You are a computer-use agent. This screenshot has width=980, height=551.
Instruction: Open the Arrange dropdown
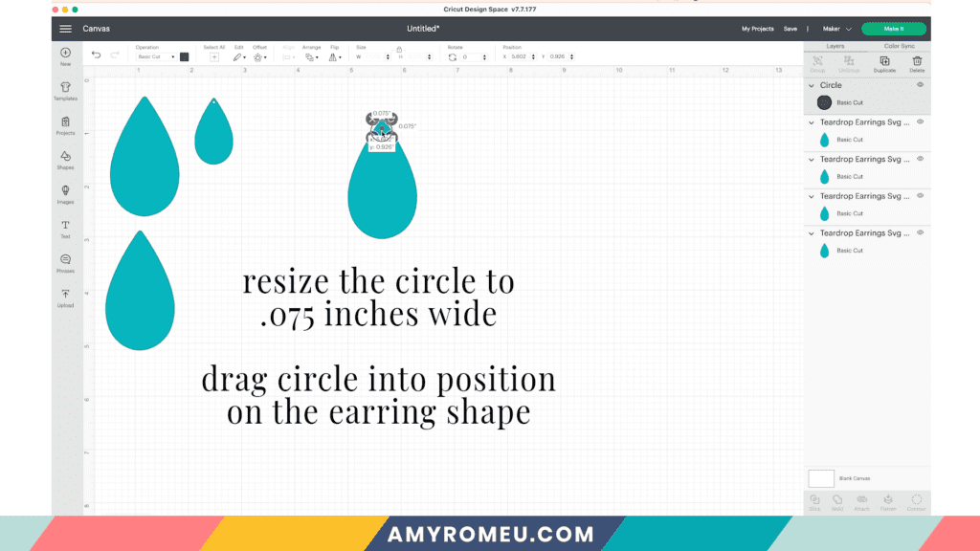point(311,56)
